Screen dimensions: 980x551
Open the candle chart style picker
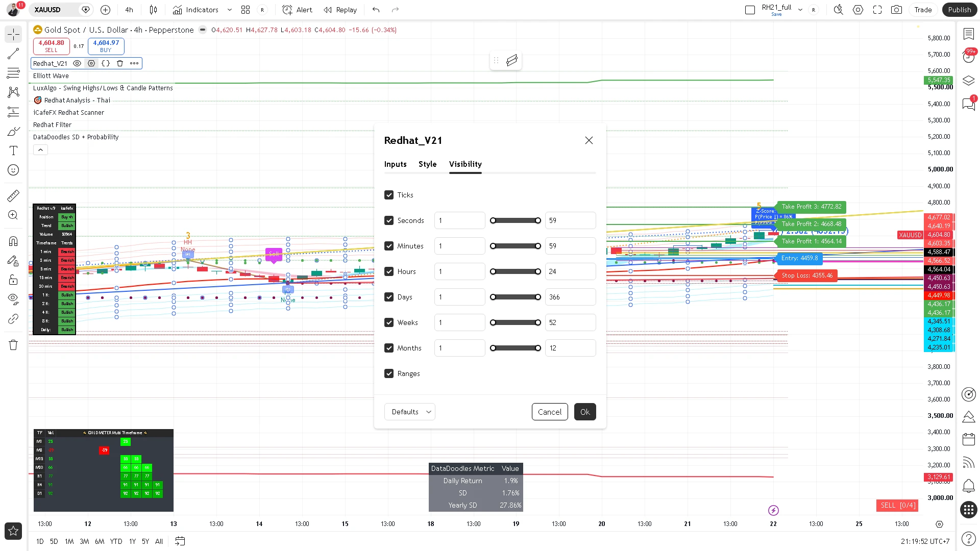[x=153, y=10]
